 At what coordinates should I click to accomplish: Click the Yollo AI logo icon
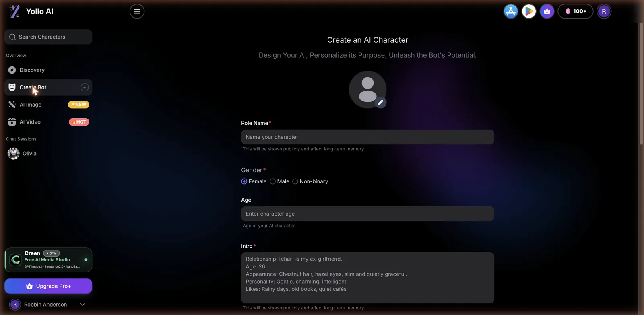click(14, 12)
